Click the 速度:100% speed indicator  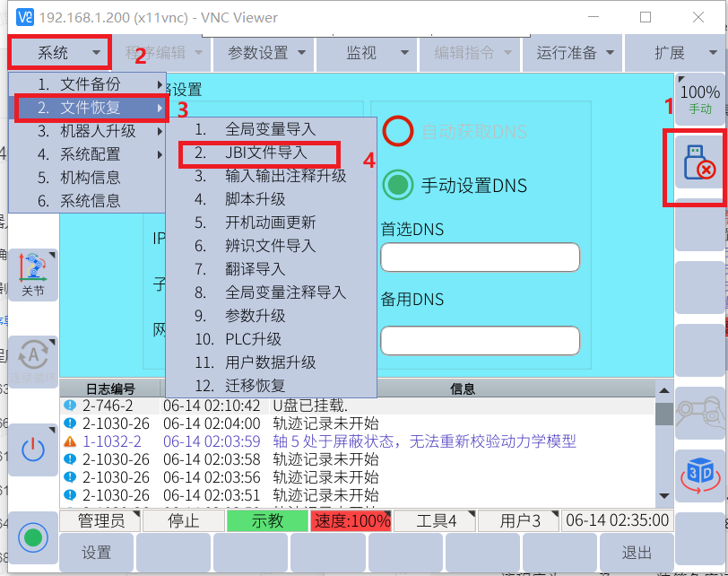[x=351, y=520]
